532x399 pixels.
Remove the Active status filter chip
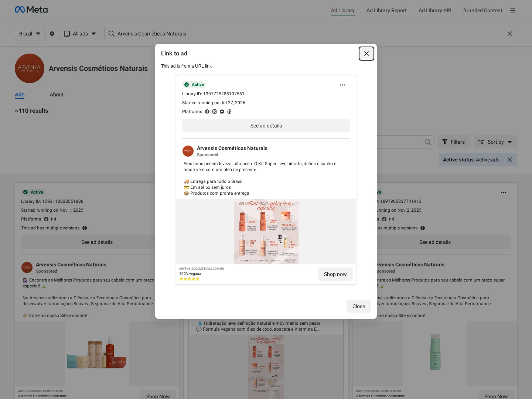click(x=510, y=160)
